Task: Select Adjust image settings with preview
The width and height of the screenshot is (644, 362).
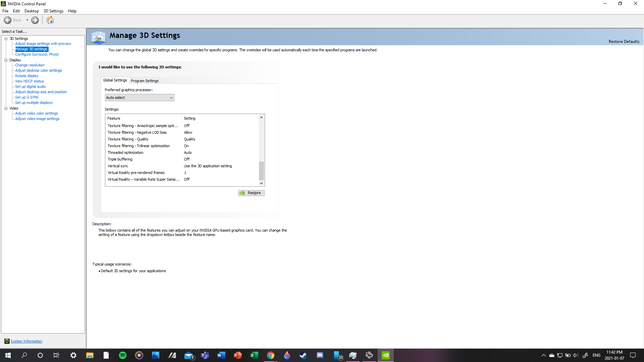Action: click(43, 44)
